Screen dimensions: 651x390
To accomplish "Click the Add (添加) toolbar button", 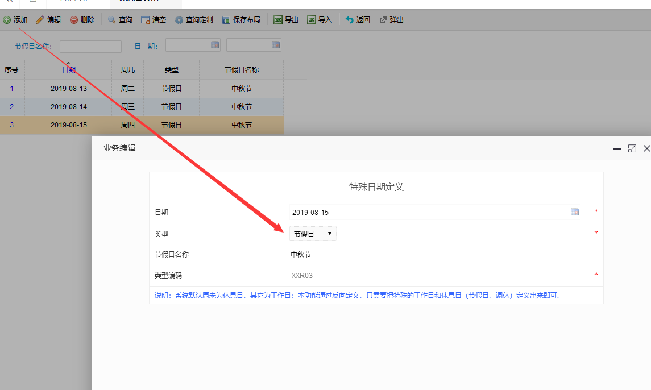I will (x=15, y=20).
